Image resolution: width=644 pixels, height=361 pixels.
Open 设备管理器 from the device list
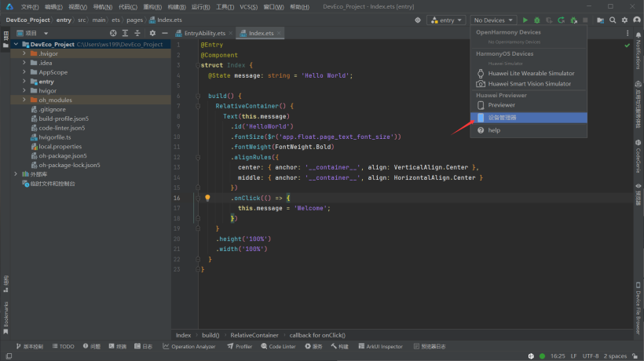pos(529,118)
